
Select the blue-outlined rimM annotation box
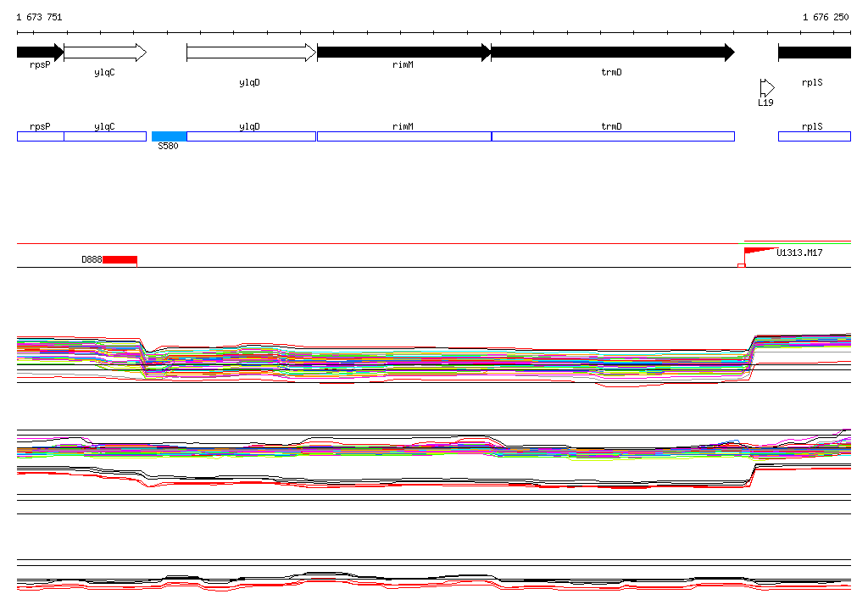403,136
